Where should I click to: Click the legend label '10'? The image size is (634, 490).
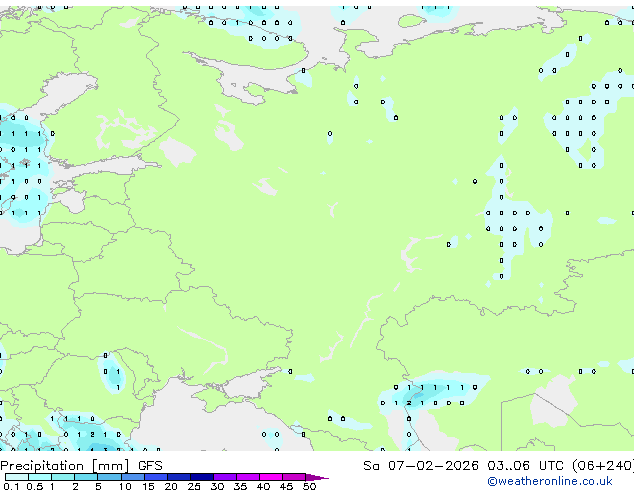(125, 486)
